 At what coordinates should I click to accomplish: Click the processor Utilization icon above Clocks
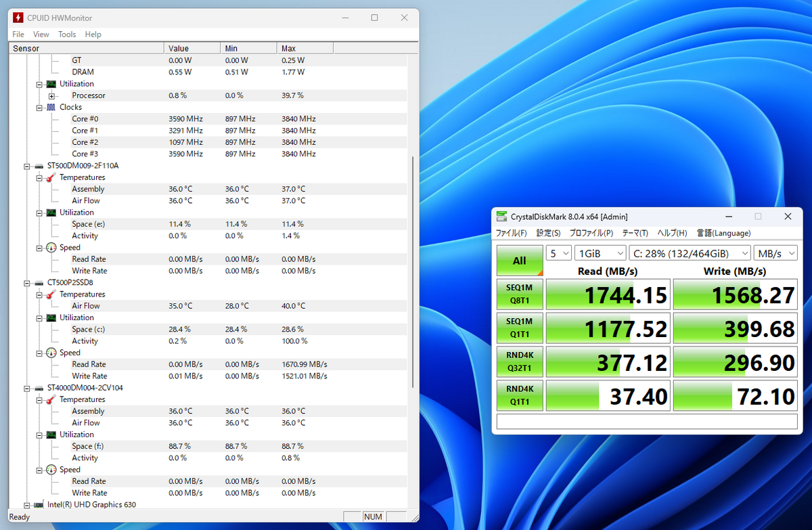pyautogui.click(x=51, y=84)
